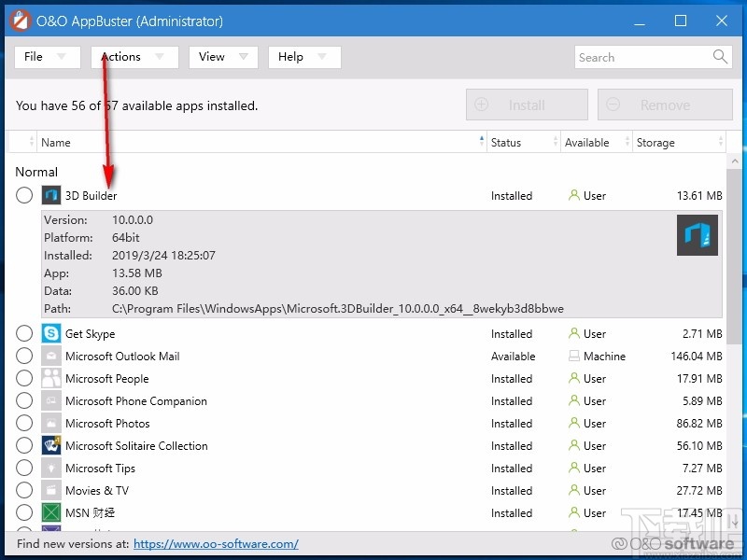Click the Movies & TV app icon

point(50,490)
